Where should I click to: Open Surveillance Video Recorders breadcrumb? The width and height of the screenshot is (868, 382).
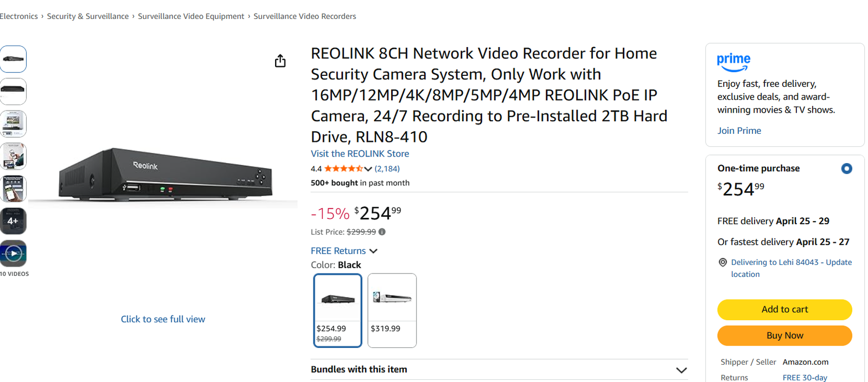pos(305,16)
